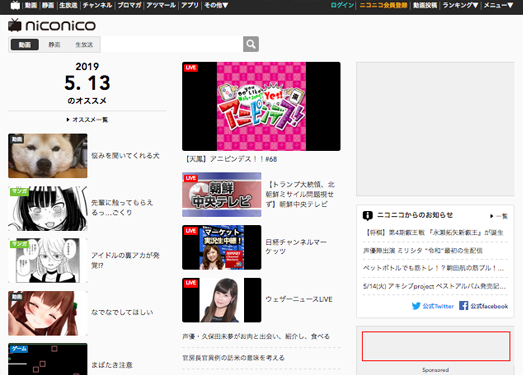Open the まばたき注意 game thumbnail
The width and height of the screenshot is (523, 375).
coord(48,359)
